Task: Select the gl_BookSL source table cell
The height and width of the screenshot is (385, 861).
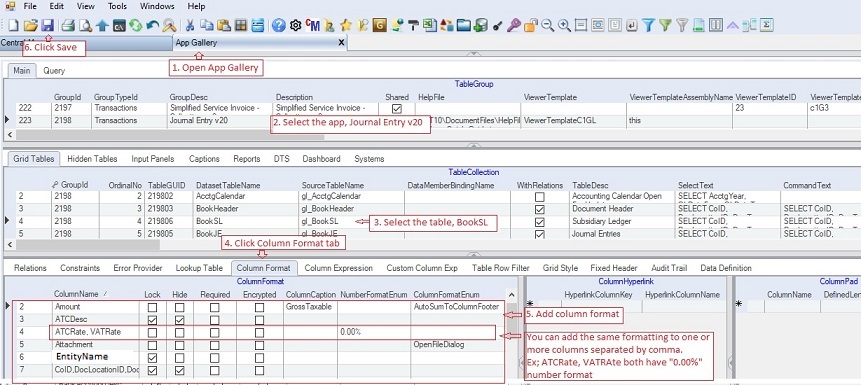Action: [350, 222]
